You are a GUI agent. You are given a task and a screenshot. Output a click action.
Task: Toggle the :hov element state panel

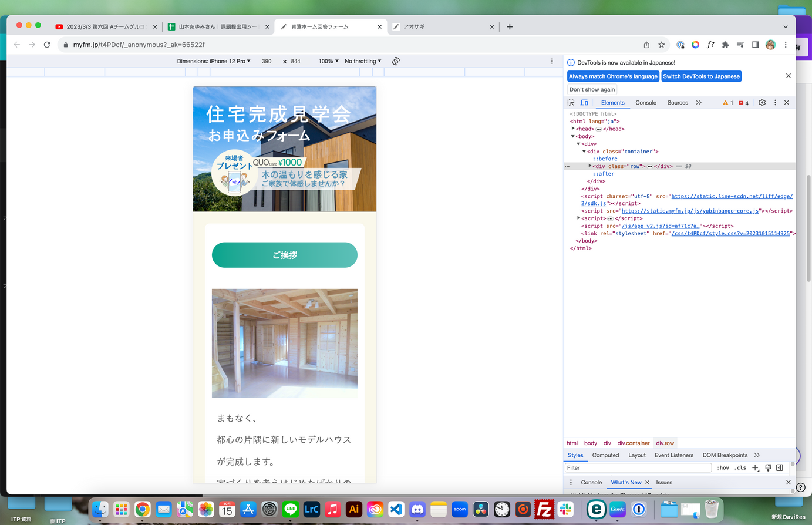723,468
